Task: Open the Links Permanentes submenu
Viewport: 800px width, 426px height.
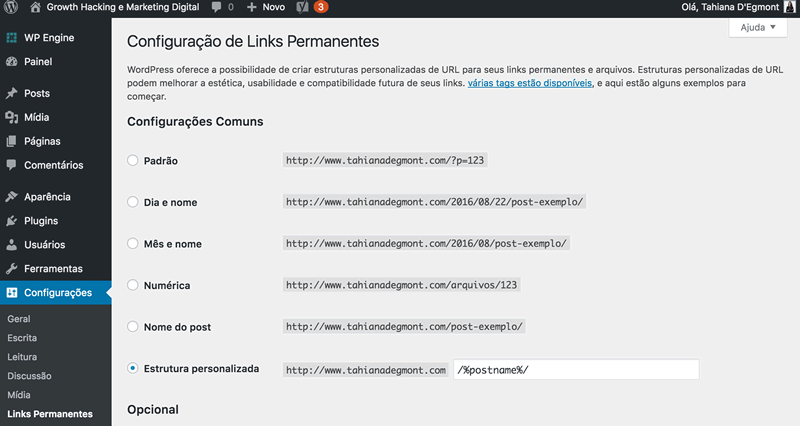Action: coord(50,414)
